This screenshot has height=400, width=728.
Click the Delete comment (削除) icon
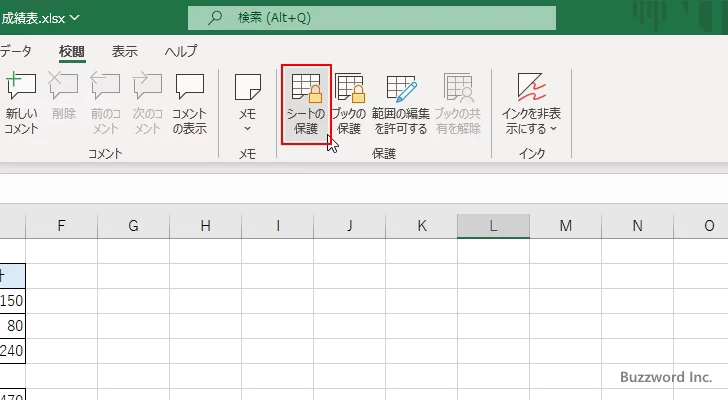tap(64, 103)
